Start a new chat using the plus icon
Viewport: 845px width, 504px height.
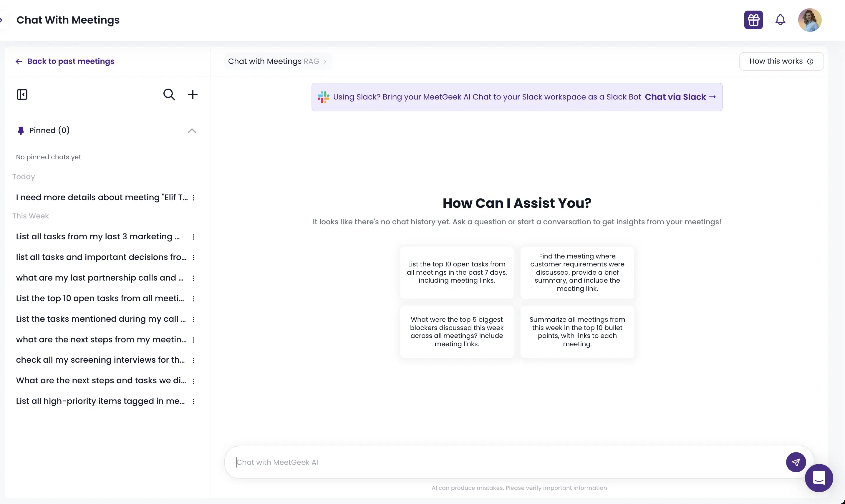click(193, 94)
